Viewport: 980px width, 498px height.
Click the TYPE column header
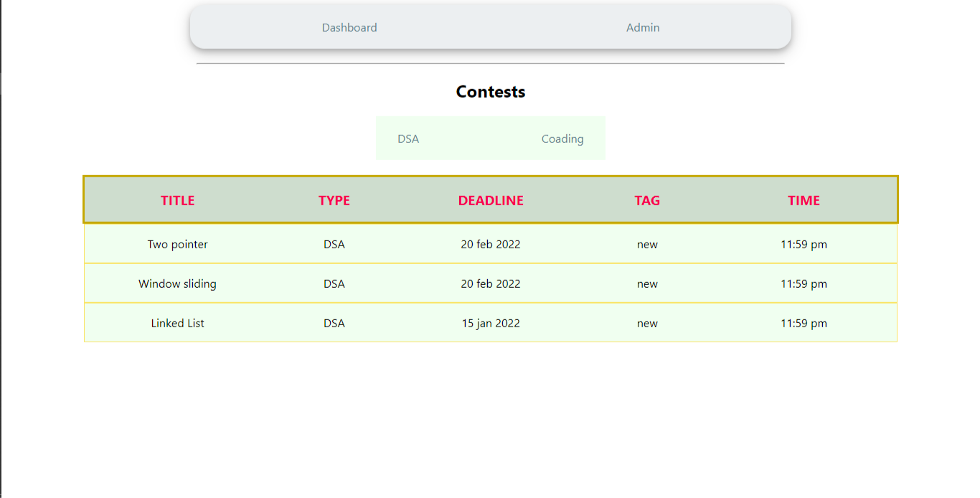(x=334, y=200)
